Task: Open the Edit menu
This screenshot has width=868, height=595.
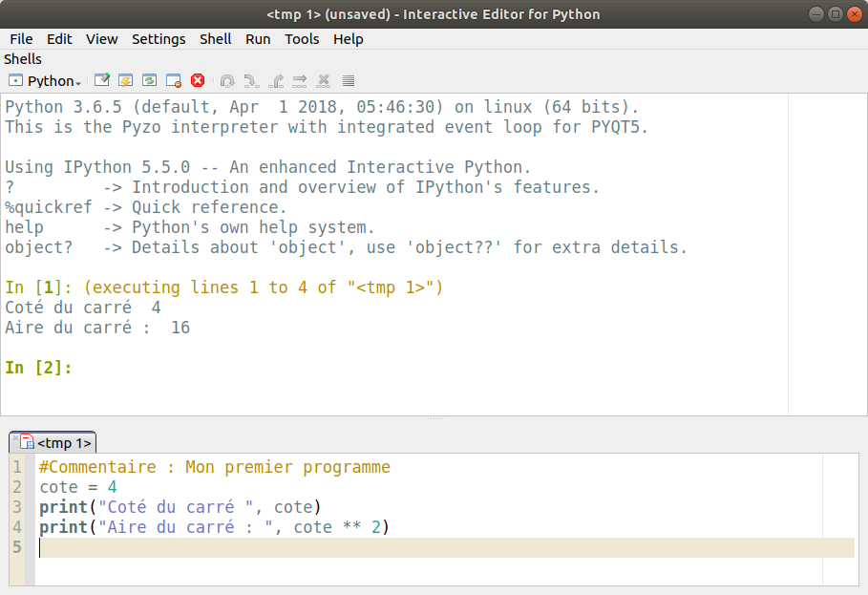Action: click(x=59, y=39)
